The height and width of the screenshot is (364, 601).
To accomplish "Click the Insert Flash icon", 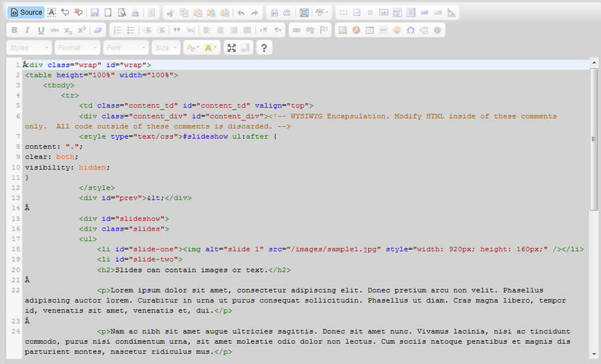I will coord(356,30).
